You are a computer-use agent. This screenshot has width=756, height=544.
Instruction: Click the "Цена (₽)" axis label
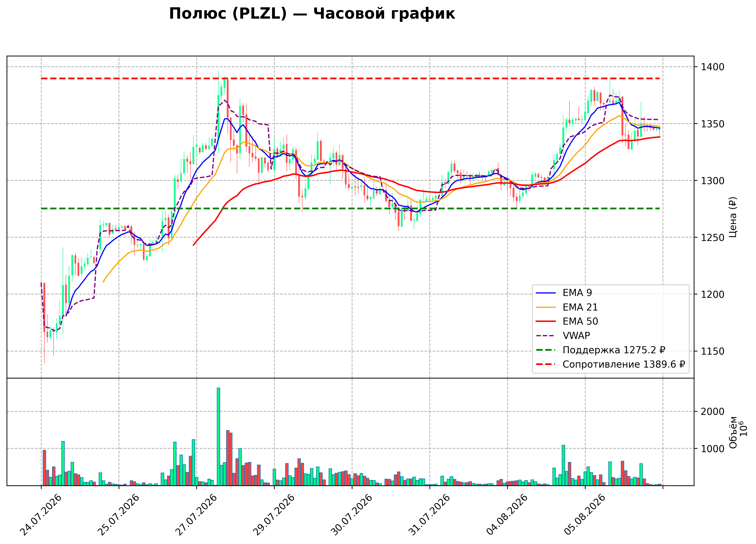coord(733,217)
